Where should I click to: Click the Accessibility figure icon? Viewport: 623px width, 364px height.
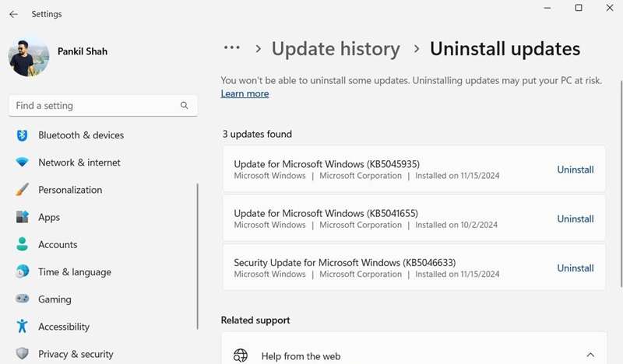(x=23, y=327)
